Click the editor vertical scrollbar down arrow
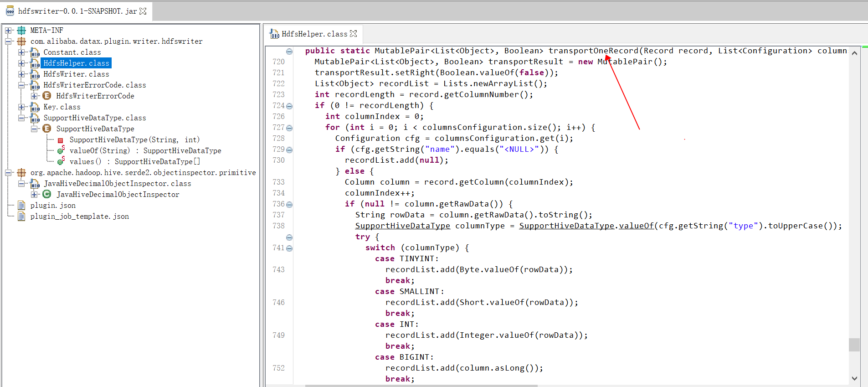 (x=854, y=378)
